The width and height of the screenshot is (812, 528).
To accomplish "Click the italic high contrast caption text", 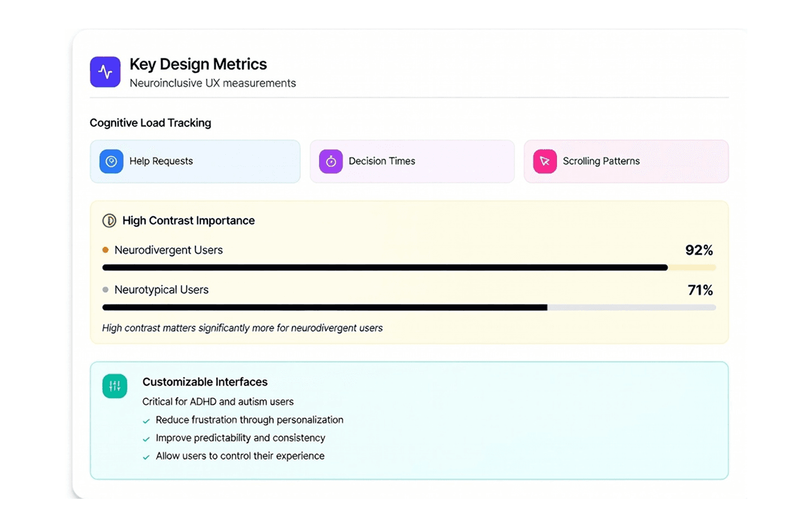I will 242,328.
